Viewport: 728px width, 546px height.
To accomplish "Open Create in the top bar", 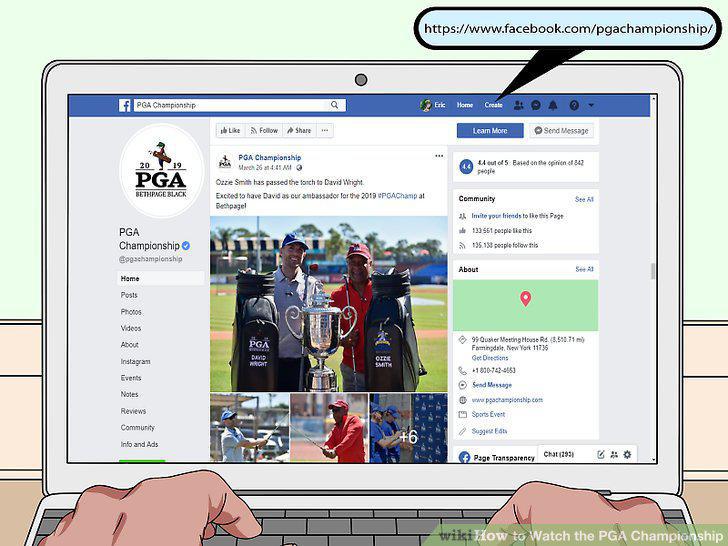I will coord(493,105).
